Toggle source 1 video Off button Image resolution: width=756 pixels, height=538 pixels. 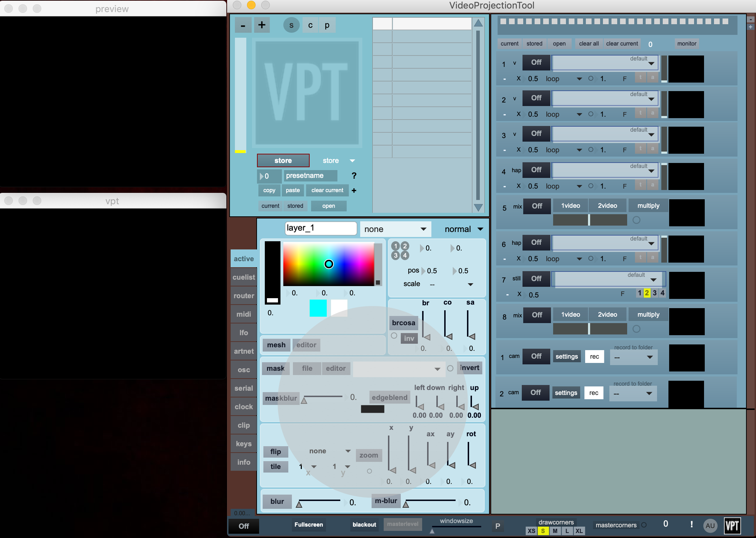[536, 62]
